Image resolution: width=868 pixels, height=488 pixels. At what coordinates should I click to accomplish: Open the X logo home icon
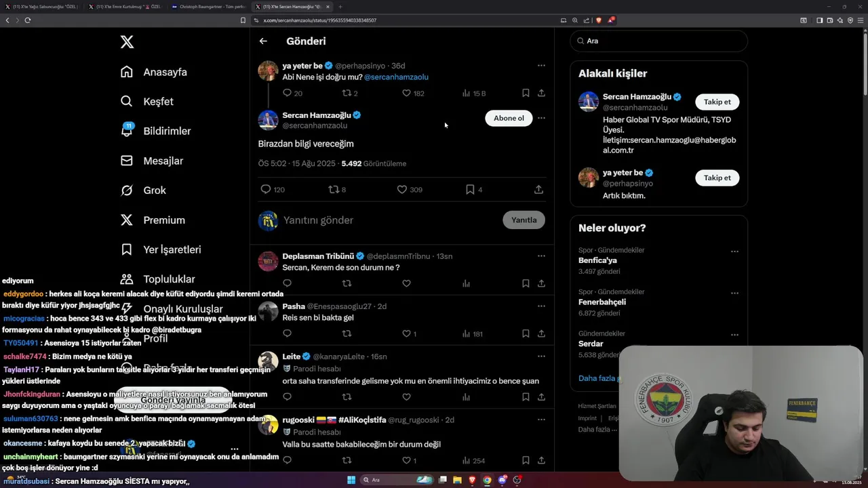point(127,42)
